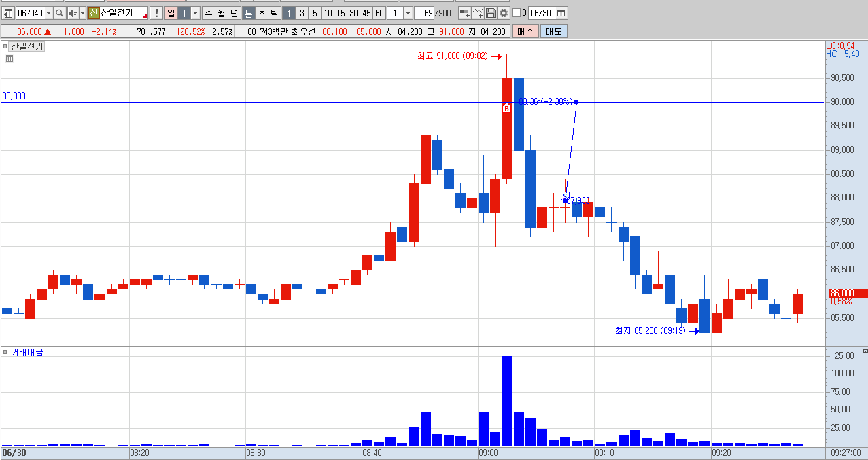This screenshot has width=868, height=460.
Task: Choose the 5-minute interval button
Action: 315,13
